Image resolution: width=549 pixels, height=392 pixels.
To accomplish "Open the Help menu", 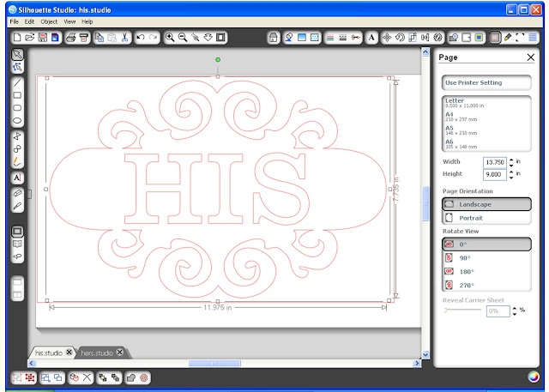I will [x=87, y=21].
